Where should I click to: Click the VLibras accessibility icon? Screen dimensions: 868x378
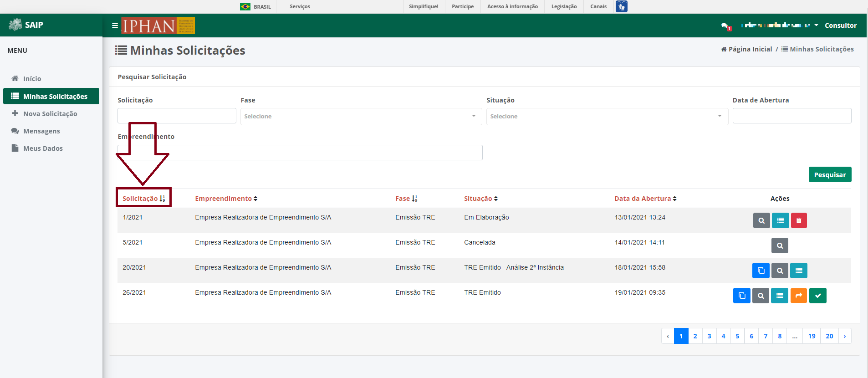[x=622, y=6]
